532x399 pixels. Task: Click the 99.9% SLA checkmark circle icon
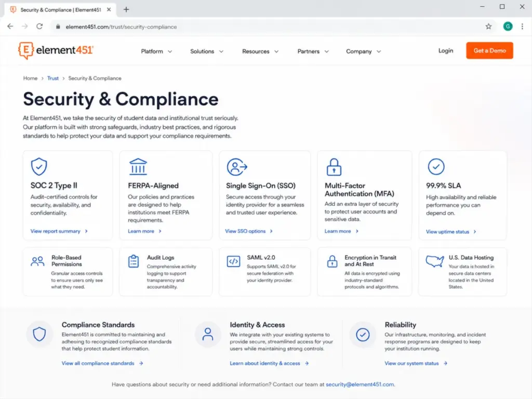(x=436, y=167)
